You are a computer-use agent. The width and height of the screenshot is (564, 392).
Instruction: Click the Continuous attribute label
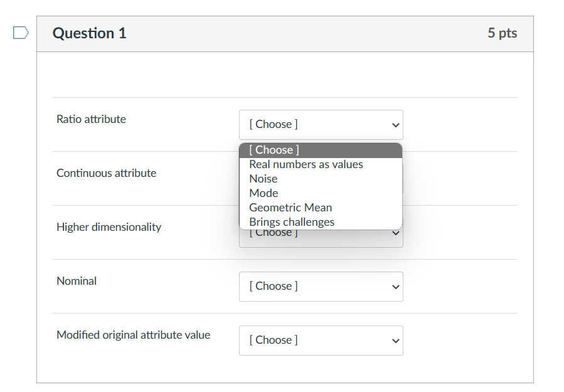pos(106,173)
